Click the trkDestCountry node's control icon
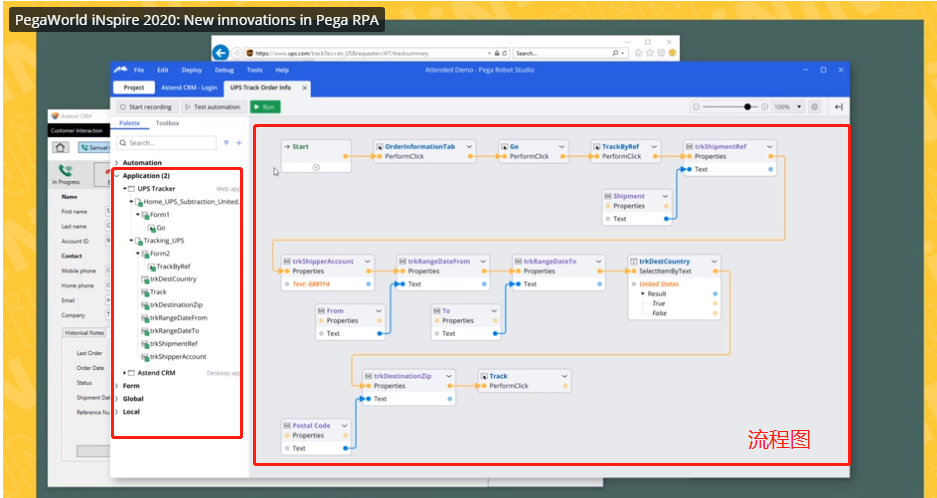Image resolution: width=937 pixels, height=498 pixels. [633, 261]
